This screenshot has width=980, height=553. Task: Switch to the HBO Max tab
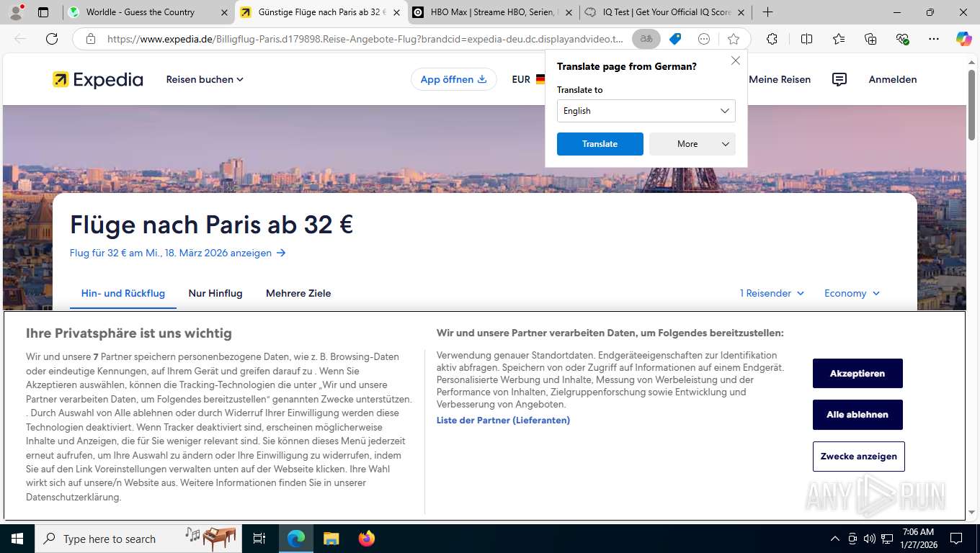[493, 12]
